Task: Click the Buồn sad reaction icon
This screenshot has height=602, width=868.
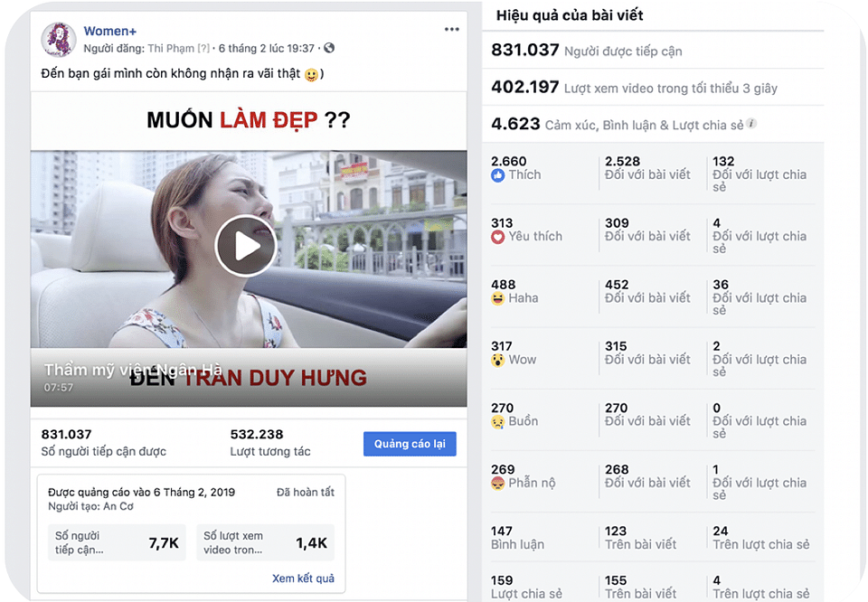Action: [497, 421]
